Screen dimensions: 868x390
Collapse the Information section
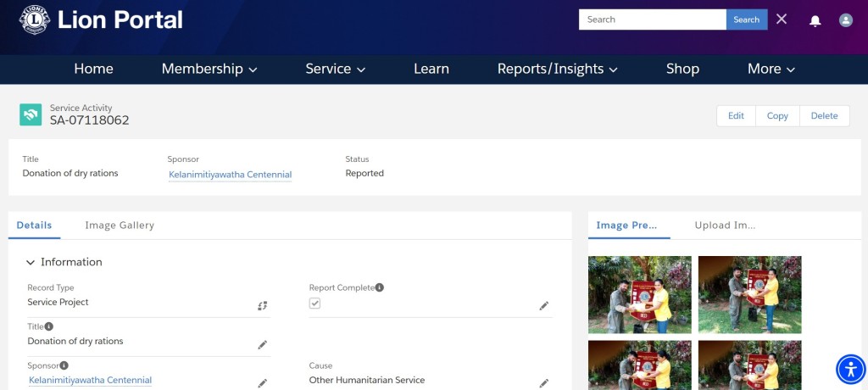click(31, 263)
